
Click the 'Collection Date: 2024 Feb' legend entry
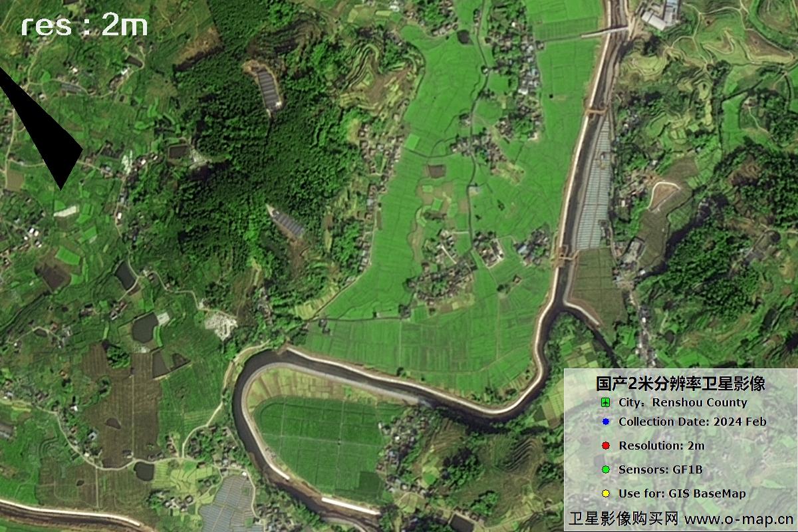point(692,422)
